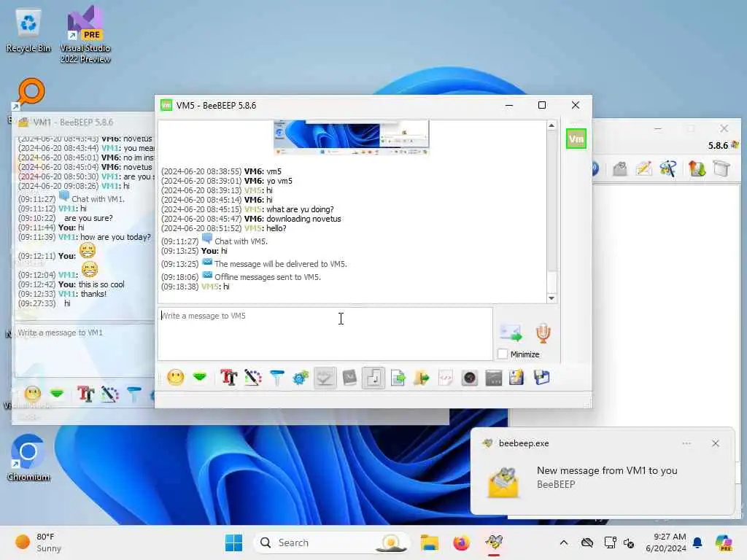Send a folder to VM5

pos(421,378)
